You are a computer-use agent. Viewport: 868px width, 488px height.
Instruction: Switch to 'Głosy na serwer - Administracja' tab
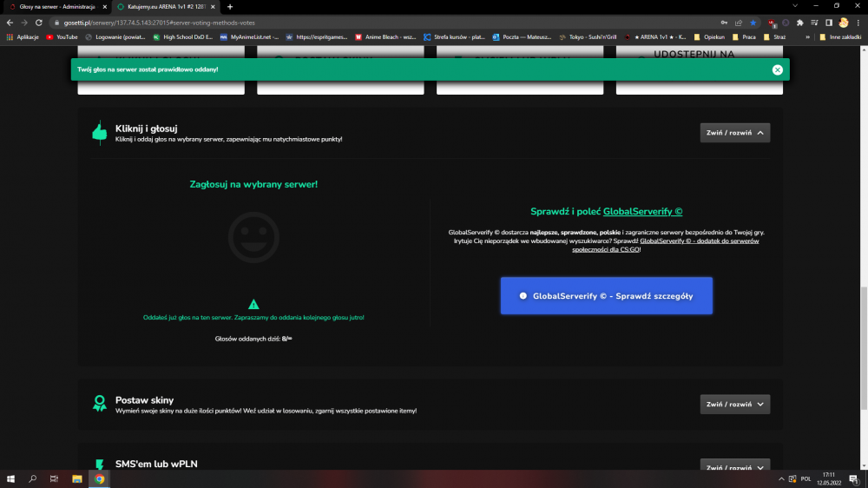56,7
